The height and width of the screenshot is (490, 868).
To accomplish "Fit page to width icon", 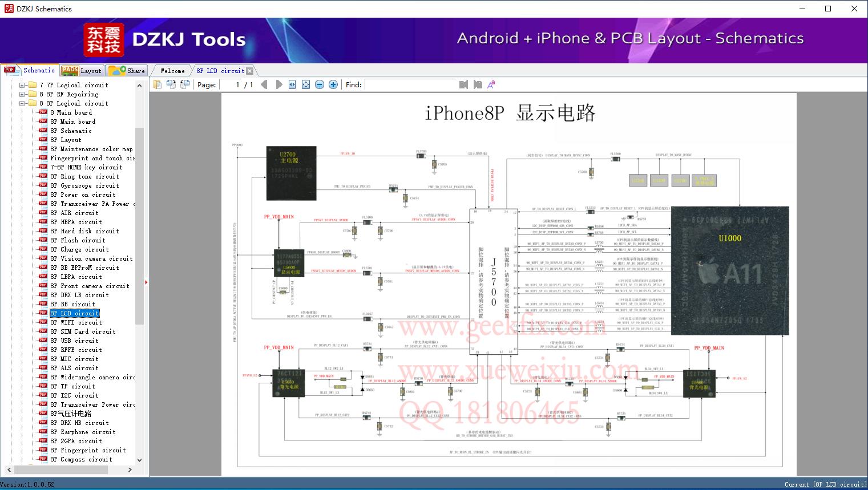I will (292, 84).
